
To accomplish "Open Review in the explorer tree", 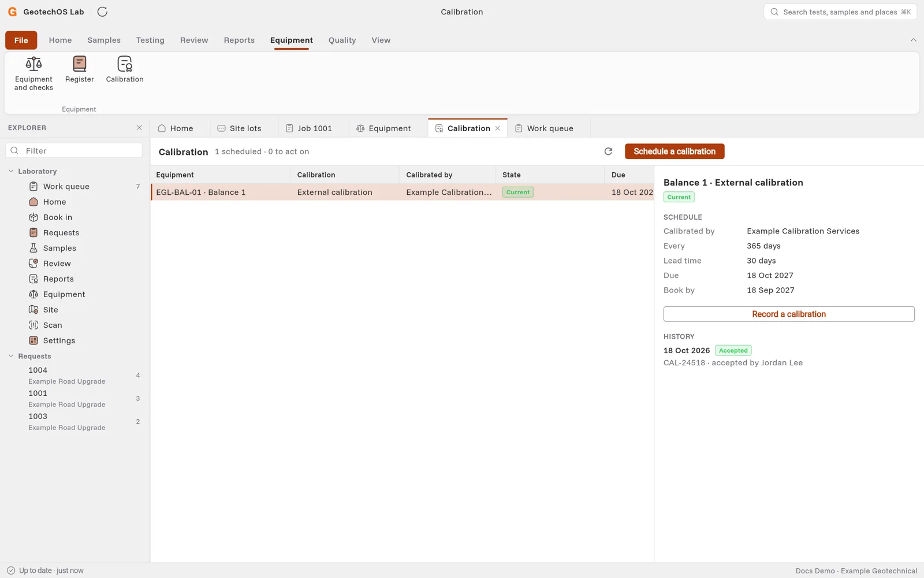I will click(x=74, y=264).
